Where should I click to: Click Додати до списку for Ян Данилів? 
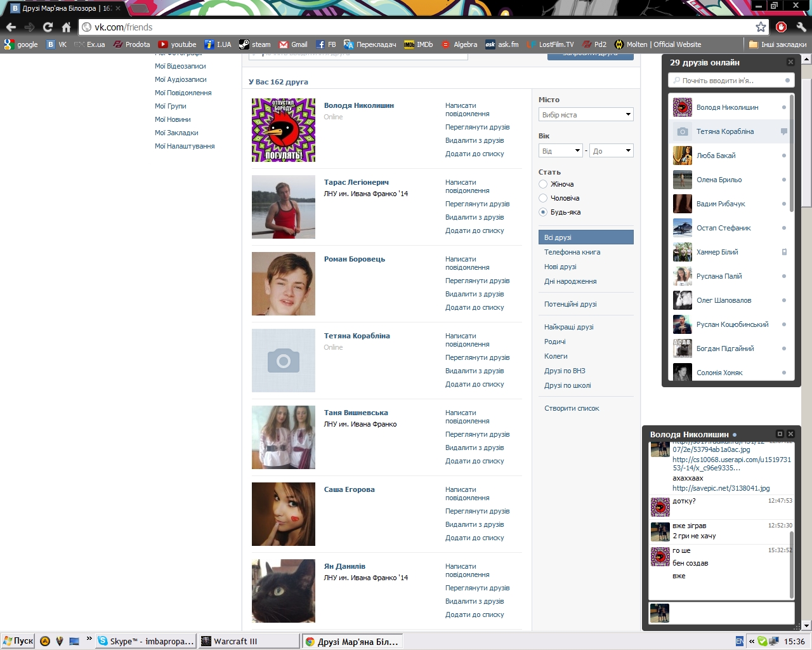(x=475, y=614)
